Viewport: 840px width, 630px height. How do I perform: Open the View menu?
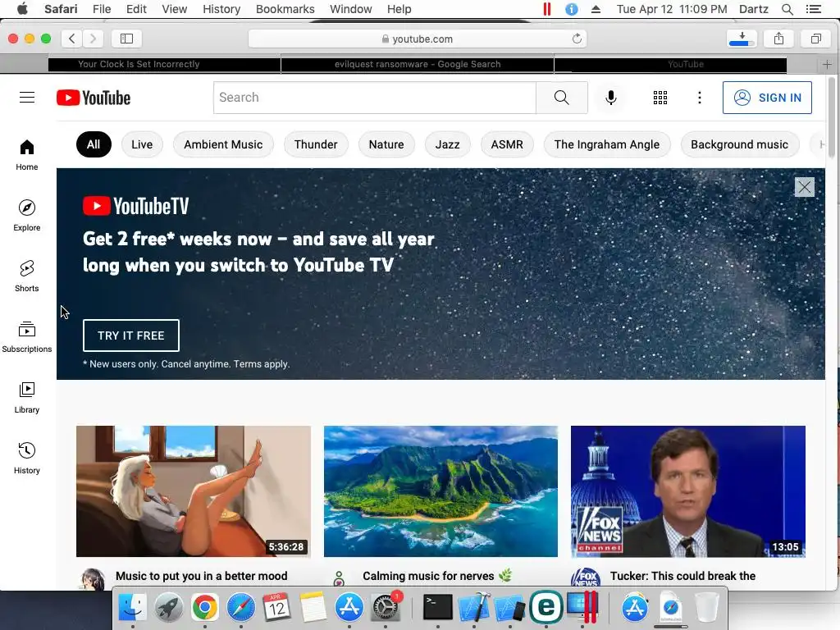(174, 9)
